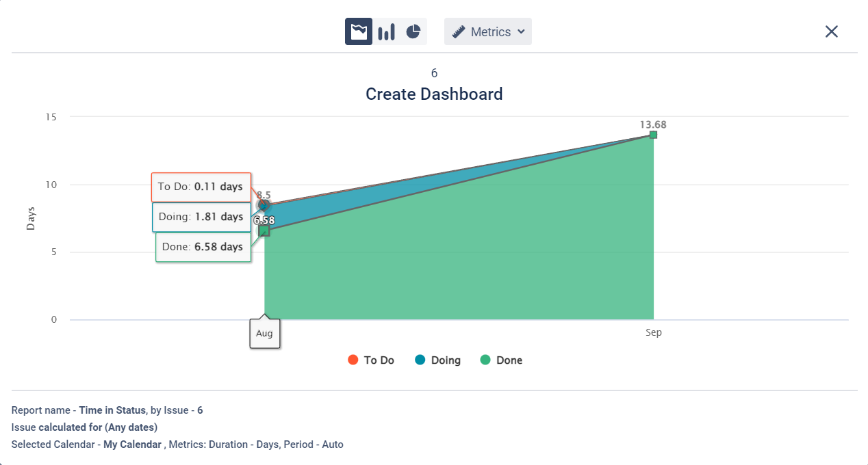The width and height of the screenshot is (868, 465).
Task: Click the 13.68 data point marker
Action: click(653, 135)
